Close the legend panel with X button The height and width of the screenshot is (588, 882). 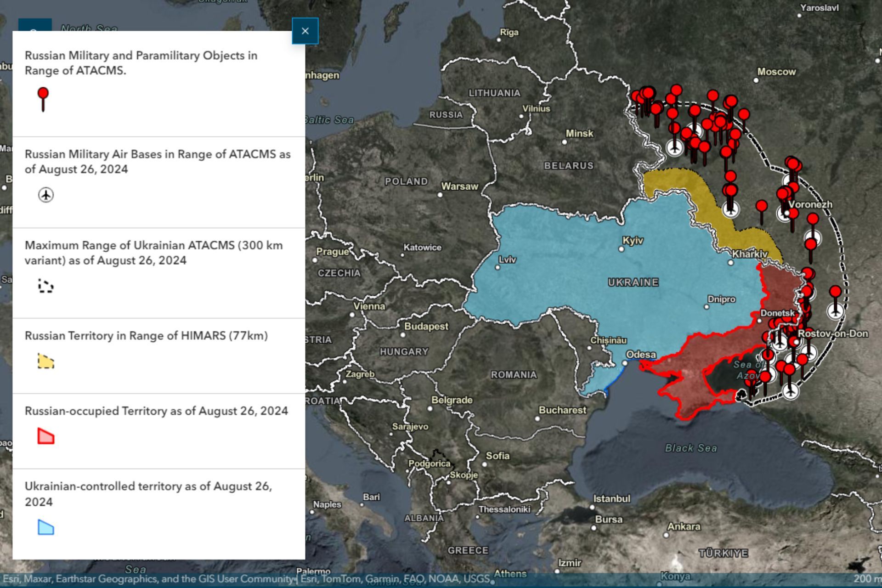point(305,31)
